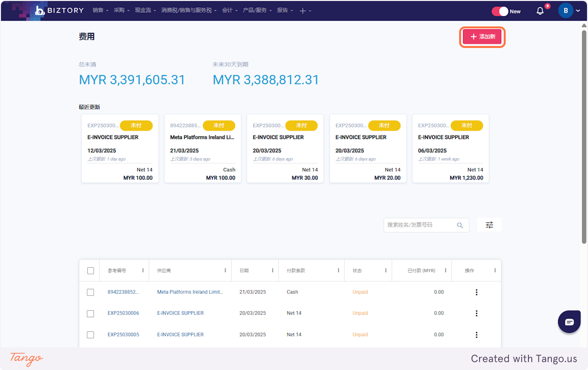The width and height of the screenshot is (588, 370).
Task: Open actions menu for EXP25030006 row
Action: coord(476,313)
